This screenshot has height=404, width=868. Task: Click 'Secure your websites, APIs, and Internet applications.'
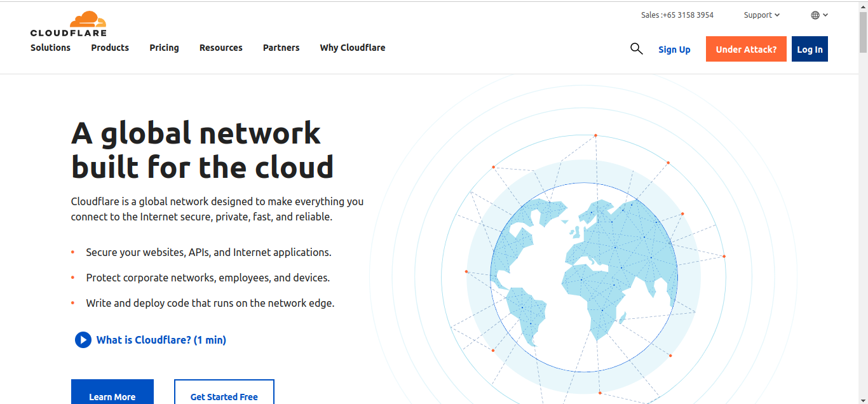coord(209,252)
